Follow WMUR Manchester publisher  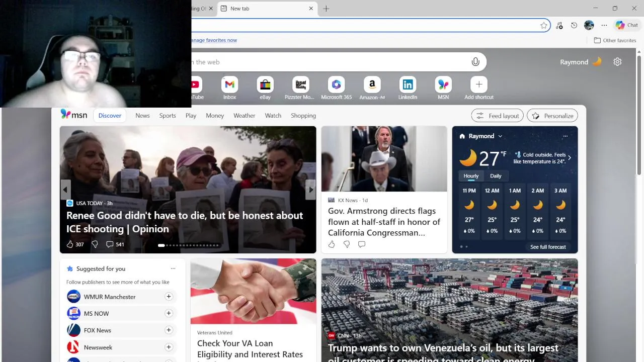[169, 297]
